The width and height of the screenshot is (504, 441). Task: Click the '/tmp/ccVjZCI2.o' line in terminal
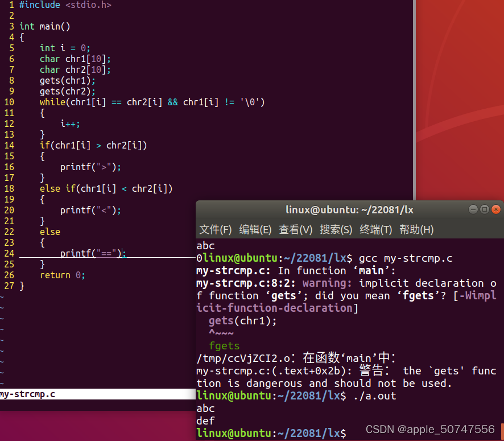click(296, 358)
